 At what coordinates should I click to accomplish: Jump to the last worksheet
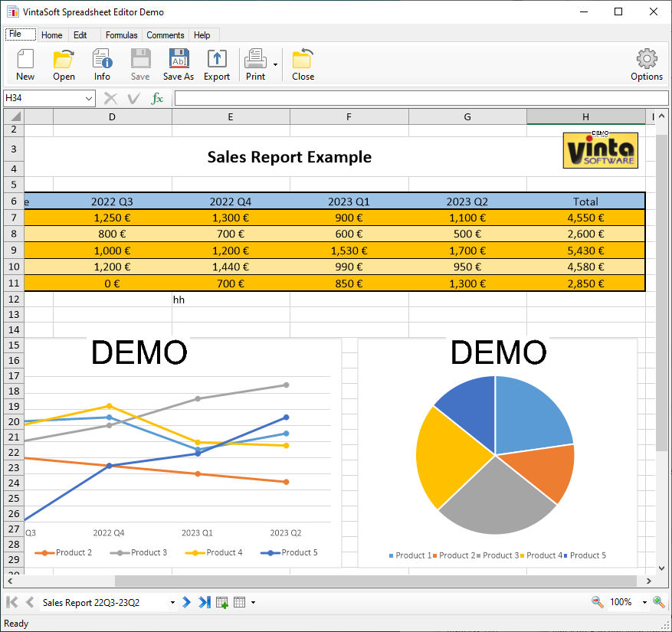(204, 602)
